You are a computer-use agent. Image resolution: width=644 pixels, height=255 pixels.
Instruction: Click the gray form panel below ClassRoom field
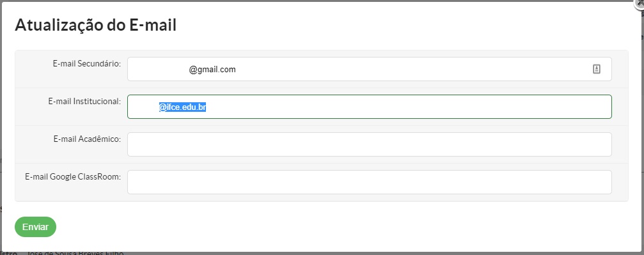pyautogui.click(x=321, y=198)
